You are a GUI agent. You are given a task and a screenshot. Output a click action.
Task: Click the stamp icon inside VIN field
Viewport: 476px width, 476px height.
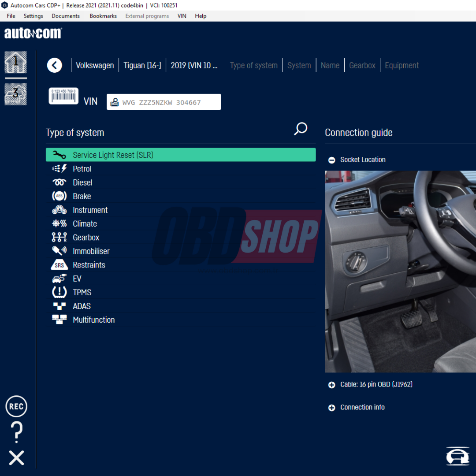coord(115,102)
